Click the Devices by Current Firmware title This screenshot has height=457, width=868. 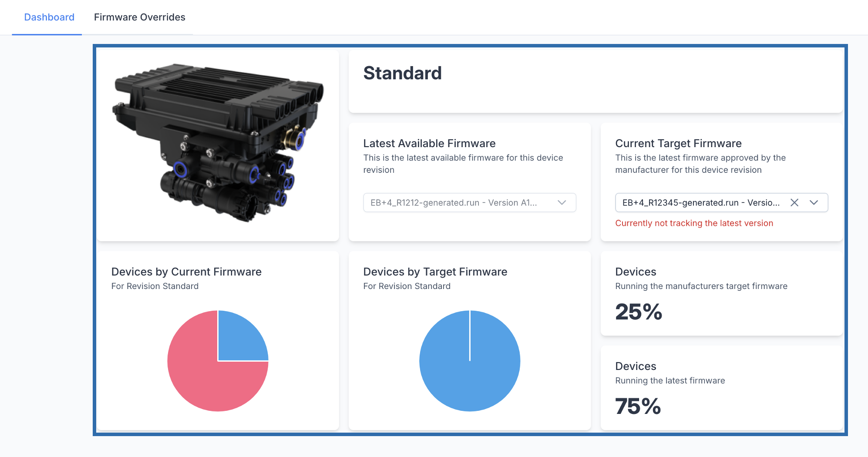click(186, 272)
